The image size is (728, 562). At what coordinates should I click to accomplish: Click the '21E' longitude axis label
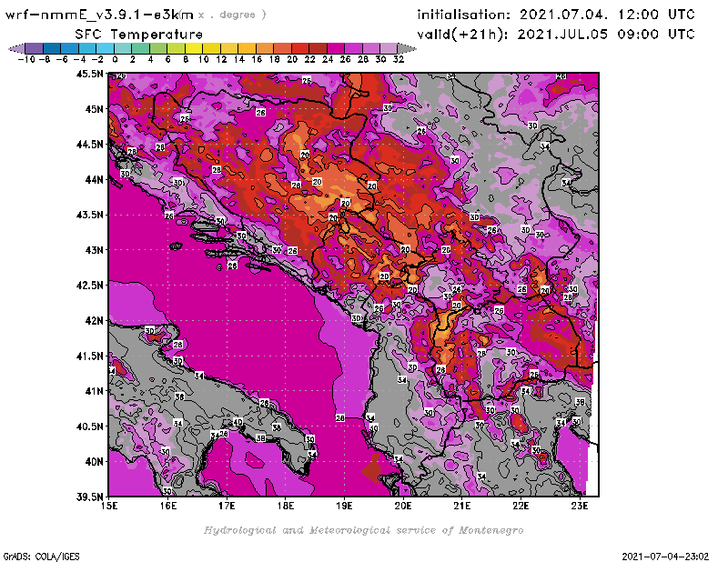[461, 506]
